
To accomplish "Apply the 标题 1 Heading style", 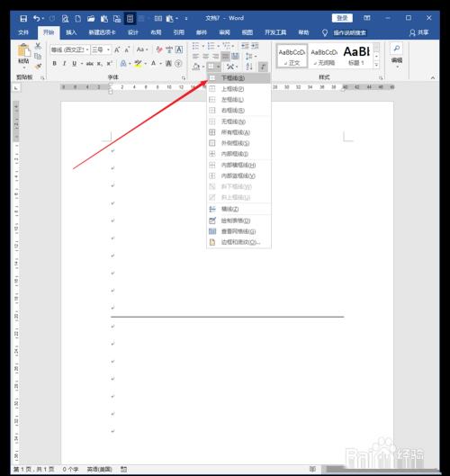I will (x=356, y=56).
